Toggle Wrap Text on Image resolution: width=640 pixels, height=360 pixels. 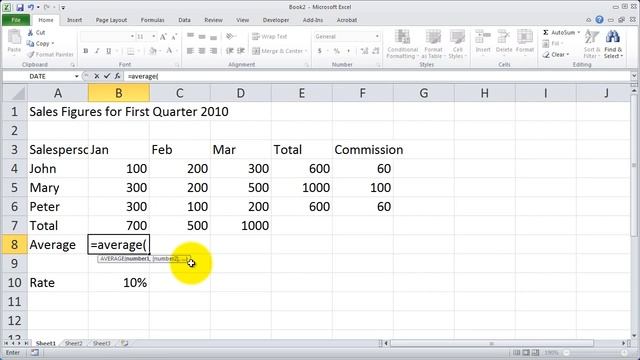[x=269, y=36]
